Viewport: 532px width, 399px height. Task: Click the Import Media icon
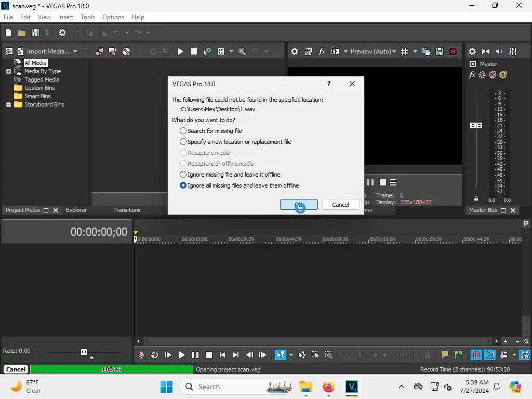(20, 51)
